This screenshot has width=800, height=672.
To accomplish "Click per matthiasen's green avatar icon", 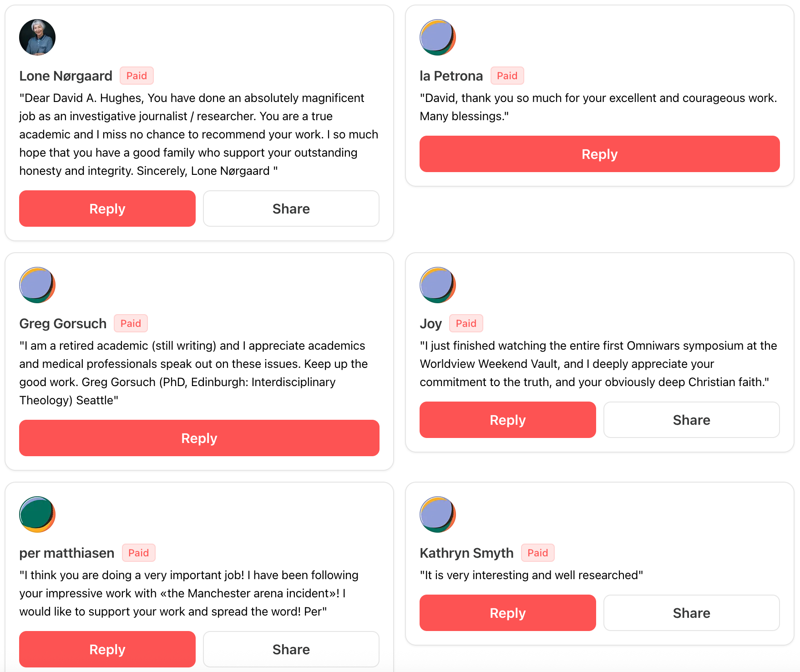I will click(37, 514).
